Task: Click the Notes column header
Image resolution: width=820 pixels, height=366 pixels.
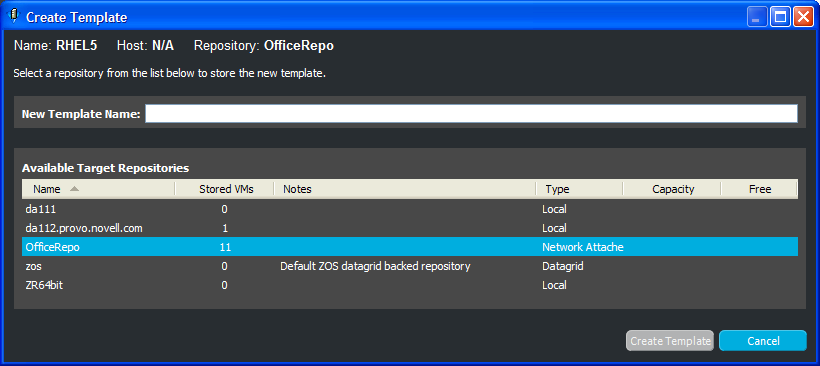Action: [x=405, y=189]
